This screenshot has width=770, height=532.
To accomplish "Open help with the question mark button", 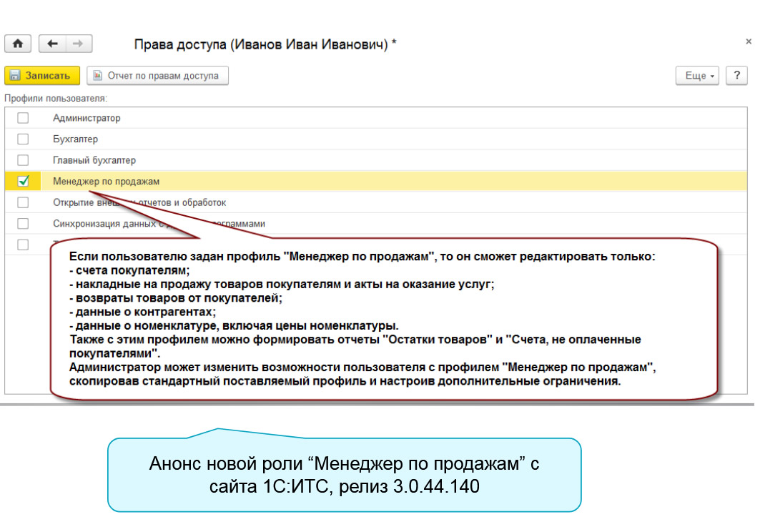I will tap(736, 76).
